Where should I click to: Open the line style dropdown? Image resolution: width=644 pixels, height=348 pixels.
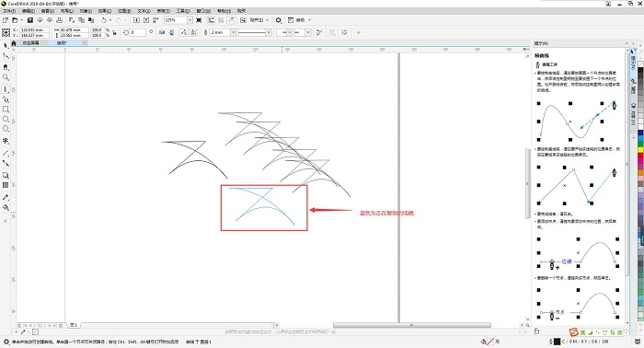pyautogui.click(x=269, y=32)
